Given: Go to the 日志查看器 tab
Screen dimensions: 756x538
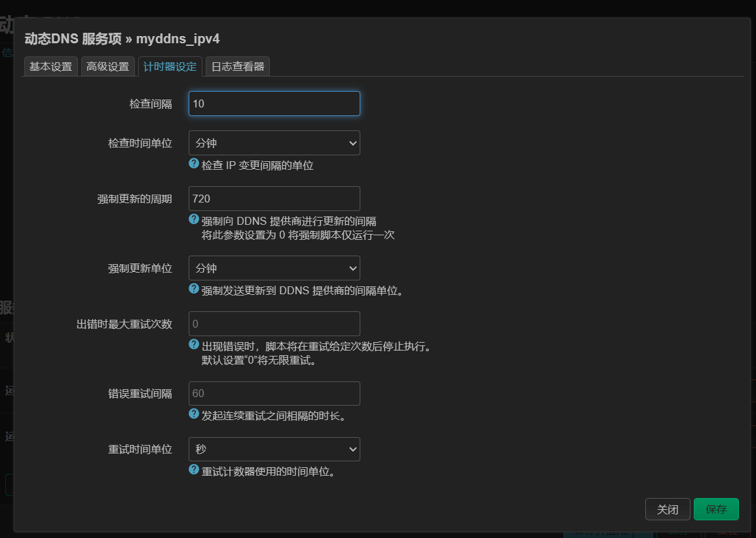Looking at the screenshot, I should 237,67.
